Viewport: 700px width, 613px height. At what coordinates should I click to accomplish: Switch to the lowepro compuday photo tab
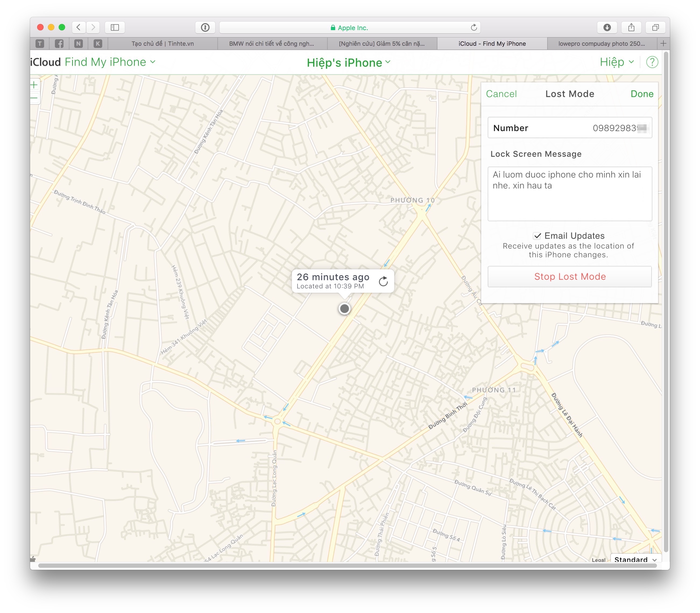pyautogui.click(x=602, y=43)
